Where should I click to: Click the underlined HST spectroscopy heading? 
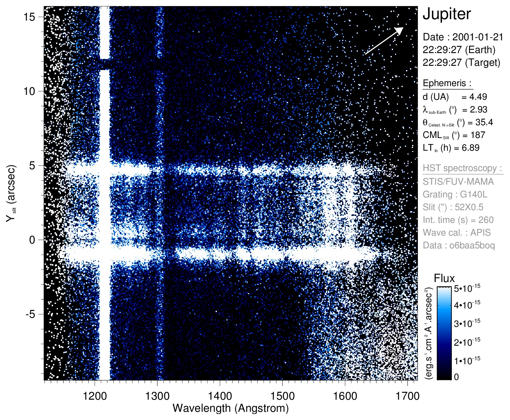pos(462,168)
